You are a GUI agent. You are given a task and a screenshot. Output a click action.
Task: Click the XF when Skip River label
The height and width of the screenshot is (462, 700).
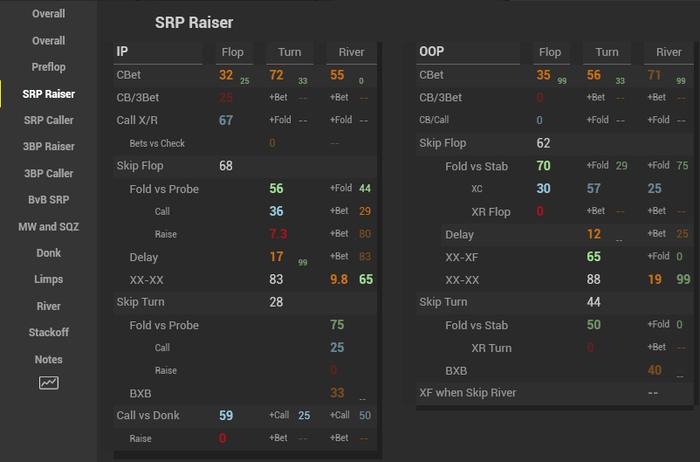[x=467, y=393]
